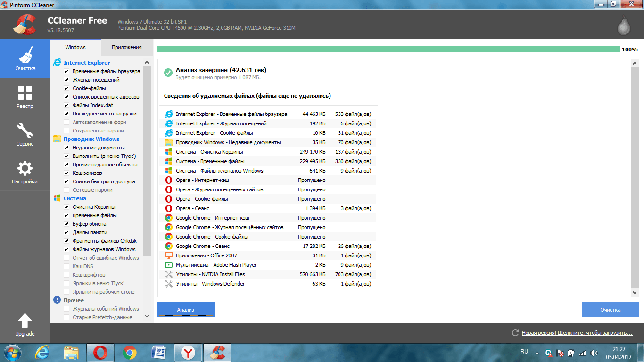The image size is (644, 362).
Task: Select Проводник Windows - Недавние документы result
Action: (x=268, y=142)
